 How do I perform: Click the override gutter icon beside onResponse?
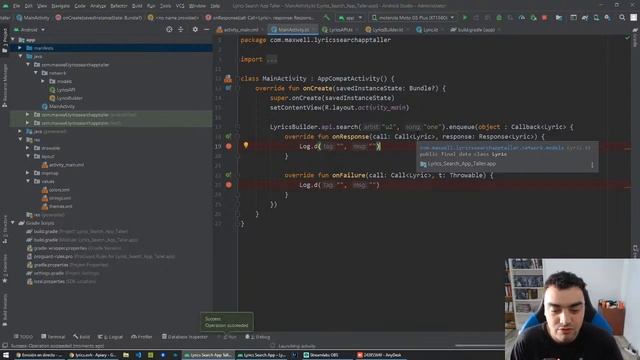pos(229,136)
